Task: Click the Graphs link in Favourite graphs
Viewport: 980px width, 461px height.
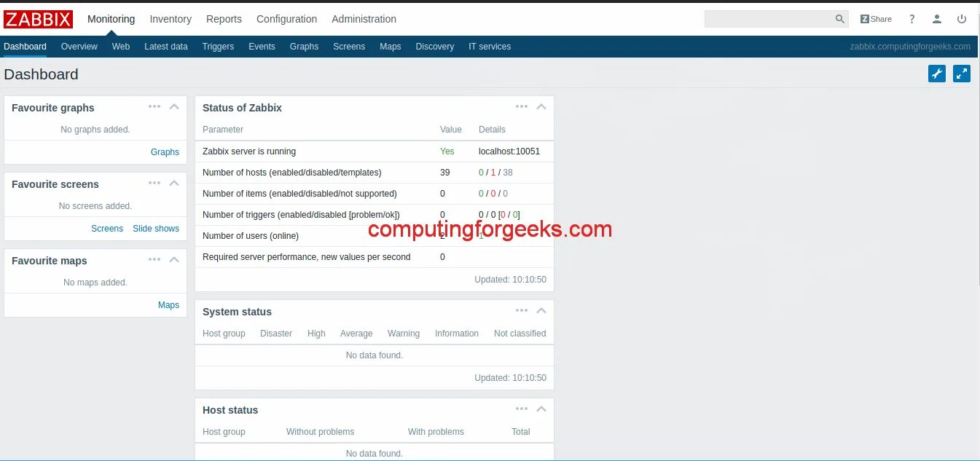Action: (165, 152)
